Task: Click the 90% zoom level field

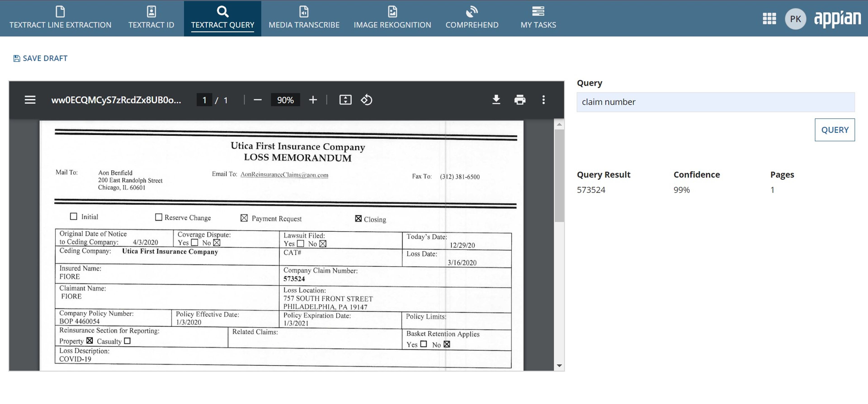Action: pos(285,100)
